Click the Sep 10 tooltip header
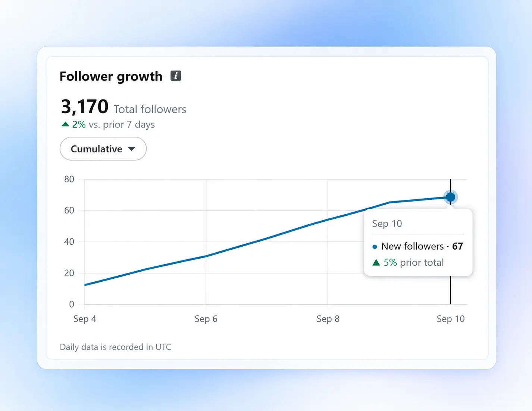This screenshot has width=532, height=411. click(x=387, y=224)
